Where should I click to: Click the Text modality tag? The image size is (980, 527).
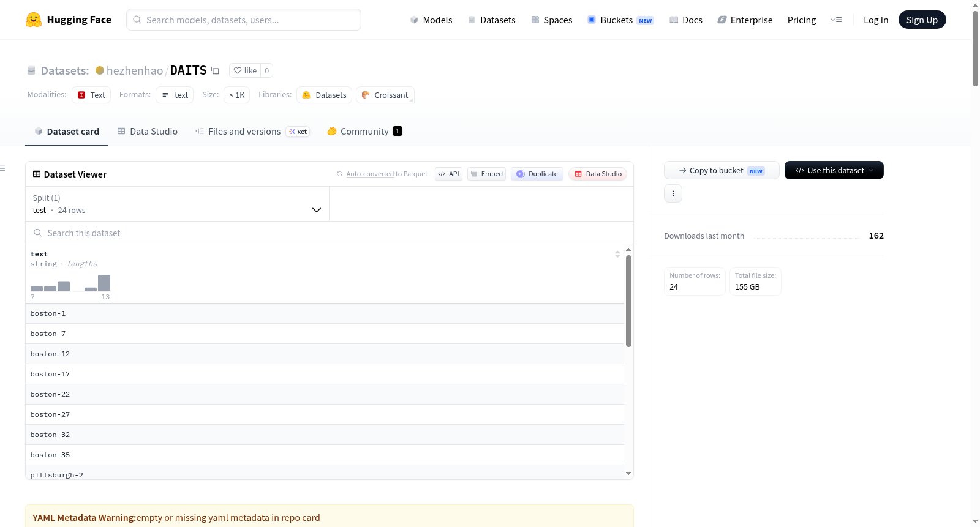(91, 95)
